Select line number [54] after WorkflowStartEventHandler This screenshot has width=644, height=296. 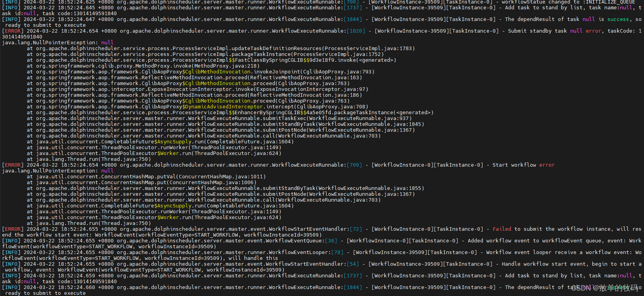(353, 264)
